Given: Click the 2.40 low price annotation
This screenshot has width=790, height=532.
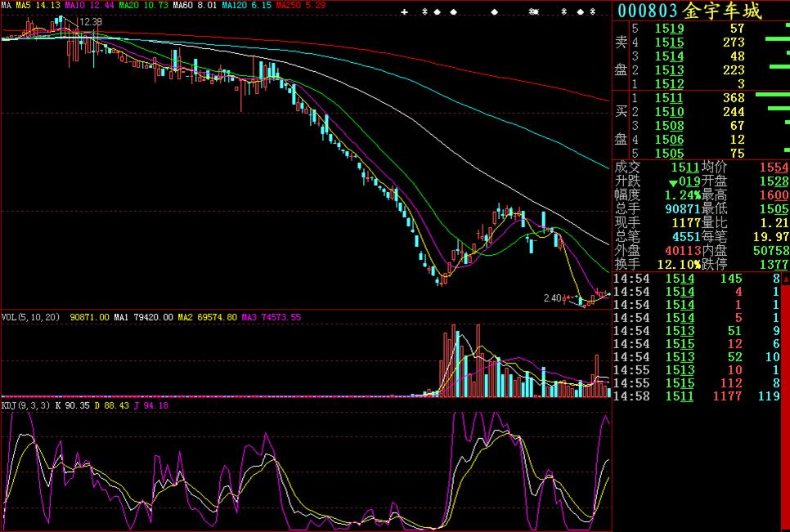Looking at the screenshot, I should tap(552, 298).
